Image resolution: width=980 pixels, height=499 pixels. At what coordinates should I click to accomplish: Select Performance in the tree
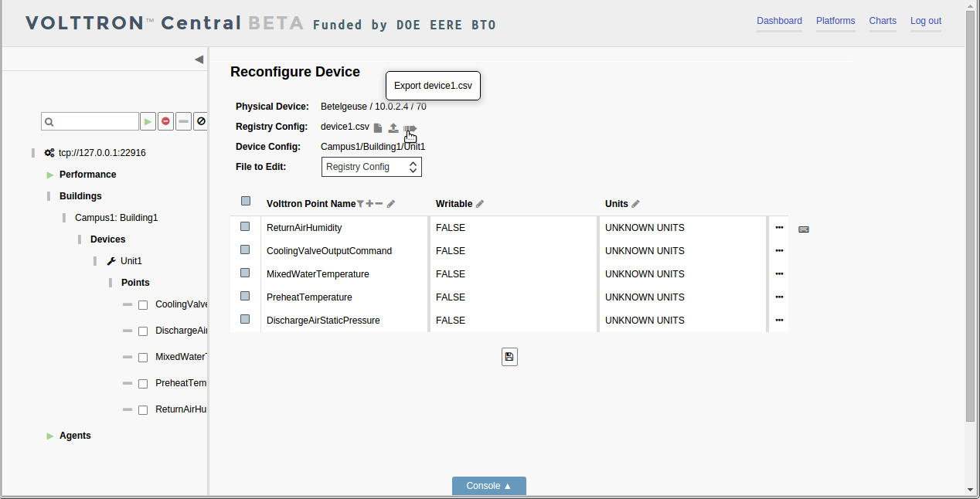click(88, 175)
